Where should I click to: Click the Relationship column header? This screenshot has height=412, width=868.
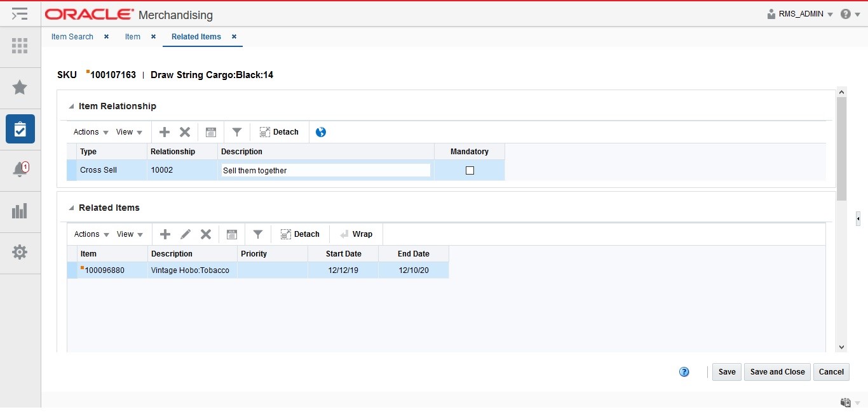click(x=182, y=152)
